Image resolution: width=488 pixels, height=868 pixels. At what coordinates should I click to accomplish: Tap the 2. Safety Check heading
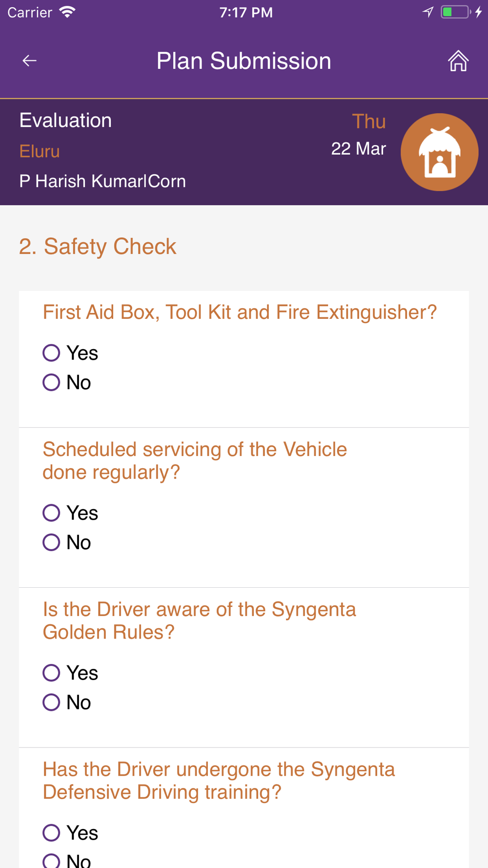click(x=98, y=247)
